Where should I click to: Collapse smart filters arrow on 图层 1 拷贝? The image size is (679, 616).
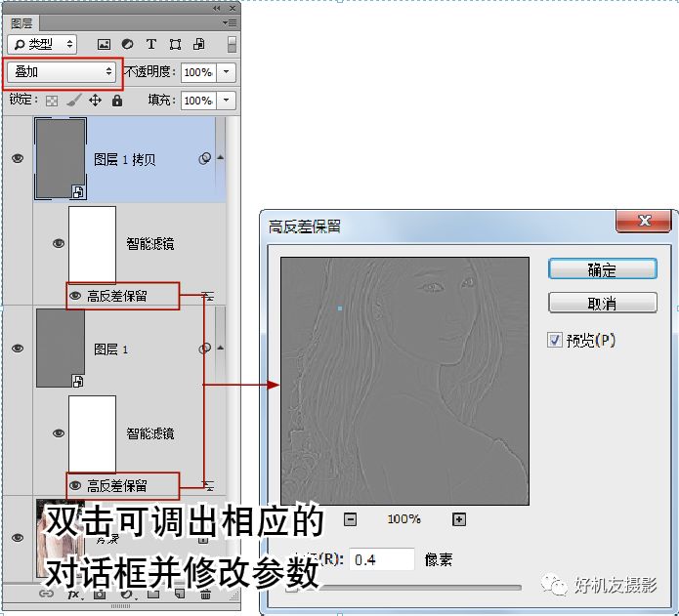pyautogui.click(x=221, y=157)
